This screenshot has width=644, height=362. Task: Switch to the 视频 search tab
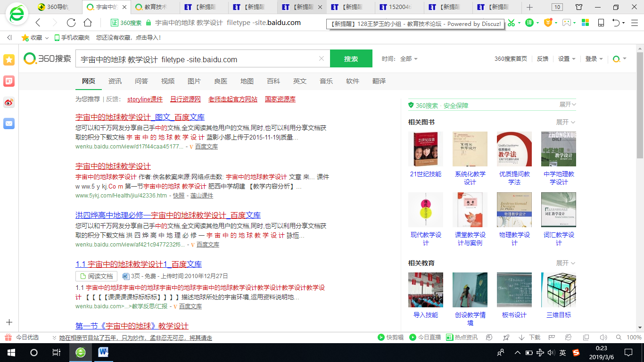168,81
